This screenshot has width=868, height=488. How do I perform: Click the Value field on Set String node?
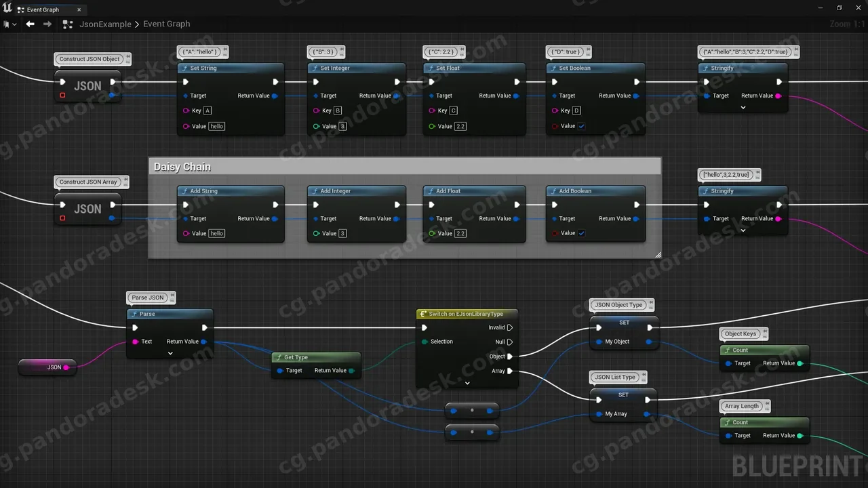coord(217,126)
